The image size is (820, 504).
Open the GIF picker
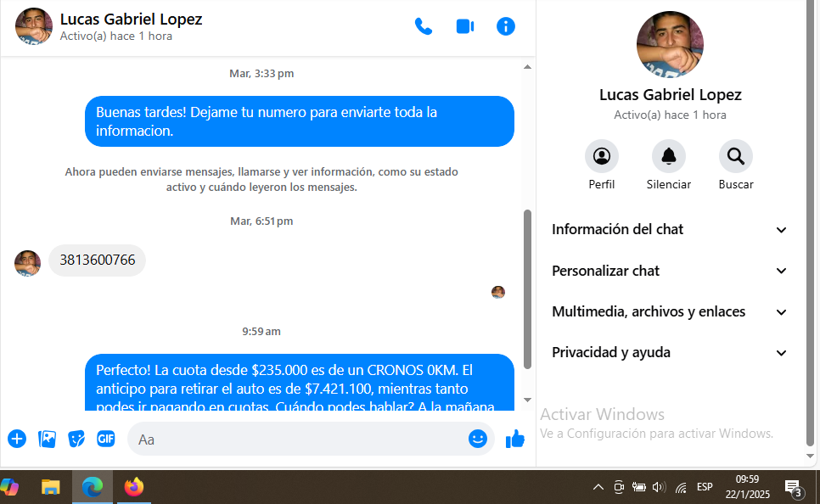coord(106,439)
